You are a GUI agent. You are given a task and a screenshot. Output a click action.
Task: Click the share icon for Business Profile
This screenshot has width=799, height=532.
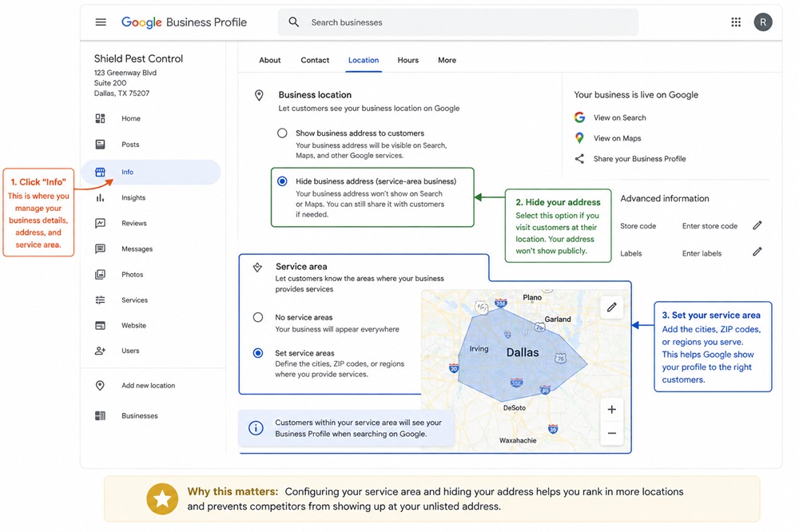(579, 158)
